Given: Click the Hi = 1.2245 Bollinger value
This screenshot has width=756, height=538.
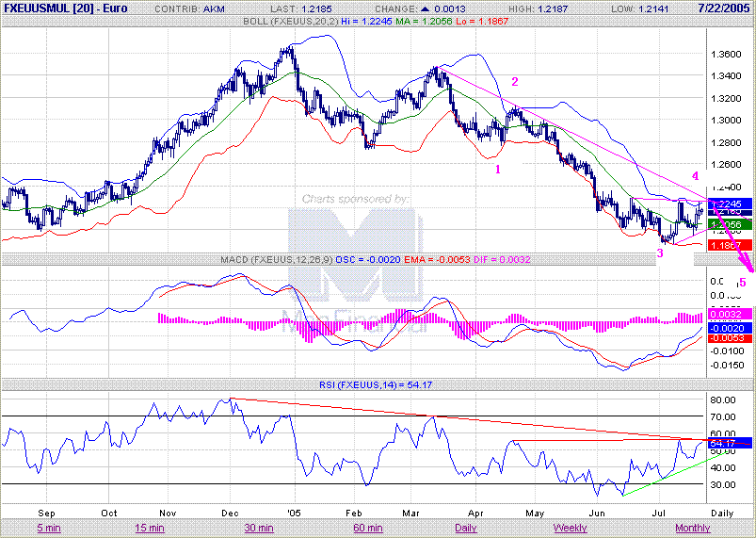Looking at the screenshot, I should (366, 22).
